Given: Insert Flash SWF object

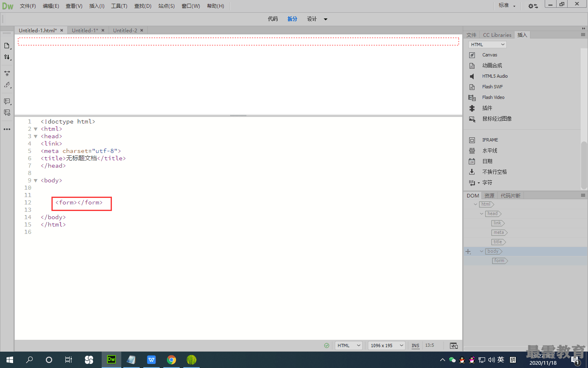Looking at the screenshot, I should pos(492,87).
